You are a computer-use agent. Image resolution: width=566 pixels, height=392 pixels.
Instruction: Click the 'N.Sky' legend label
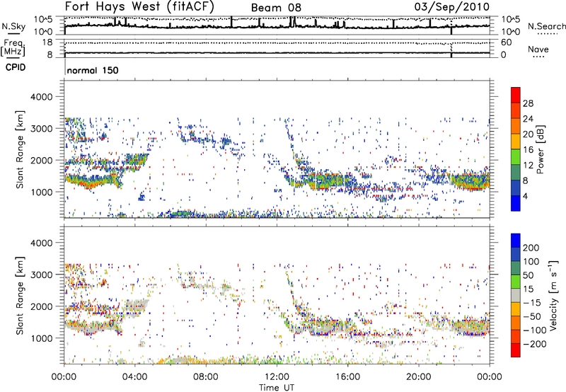coord(13,26)
